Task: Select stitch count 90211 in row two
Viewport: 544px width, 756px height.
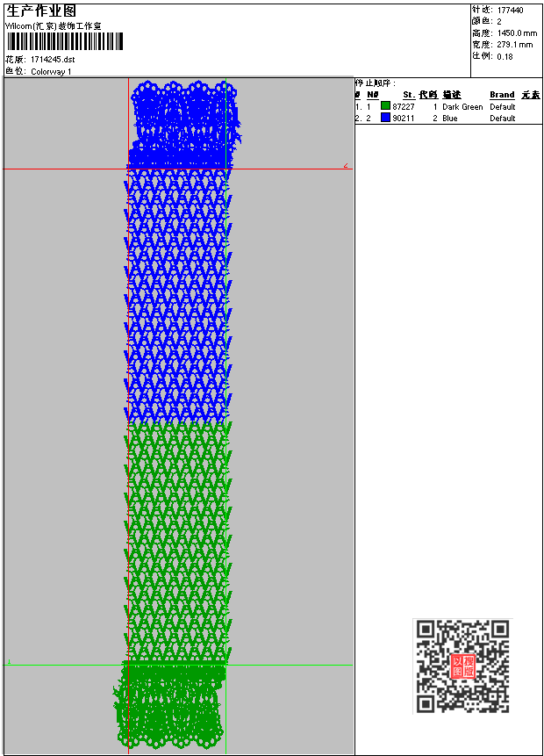Action: click(404, 119)
